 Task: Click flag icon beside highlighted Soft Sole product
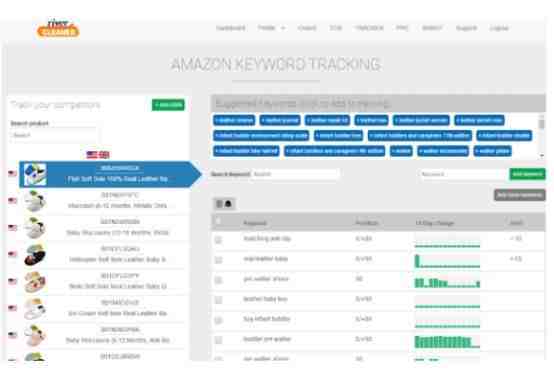pos(12,173)
